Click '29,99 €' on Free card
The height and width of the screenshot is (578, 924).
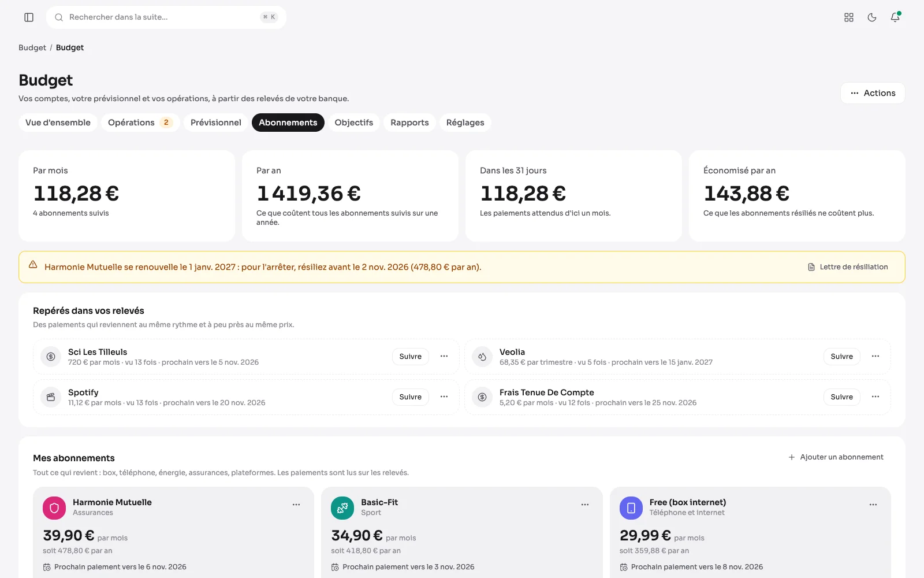tap(645, 536)
